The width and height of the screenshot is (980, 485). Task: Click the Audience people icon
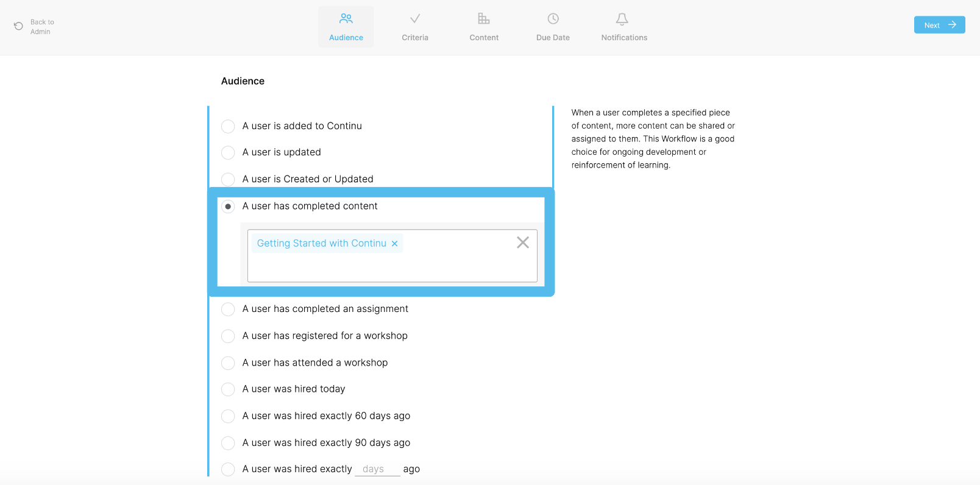point(346,18)
